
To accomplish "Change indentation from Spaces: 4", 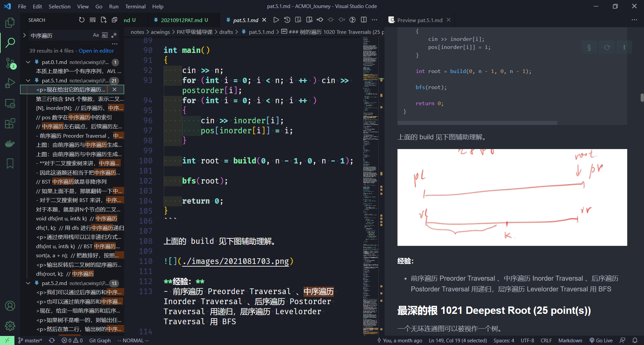I will tap(503, 340).
